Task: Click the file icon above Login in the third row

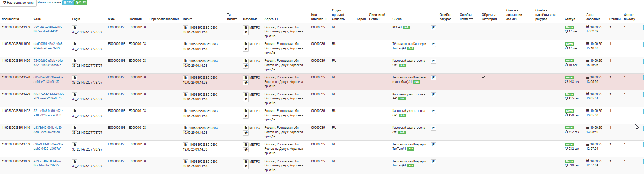Action: click(x=75, y=61)
